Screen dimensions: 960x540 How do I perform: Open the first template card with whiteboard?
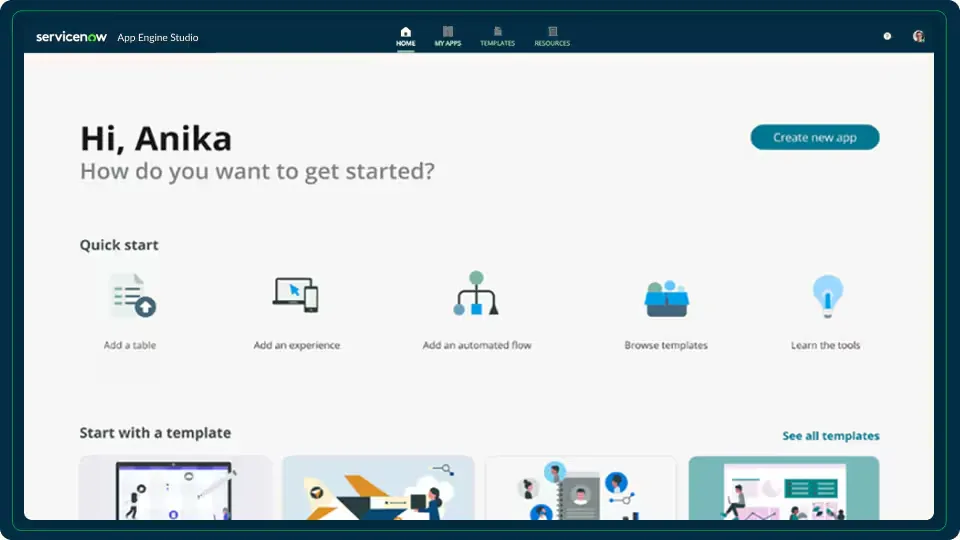[176, 488]
